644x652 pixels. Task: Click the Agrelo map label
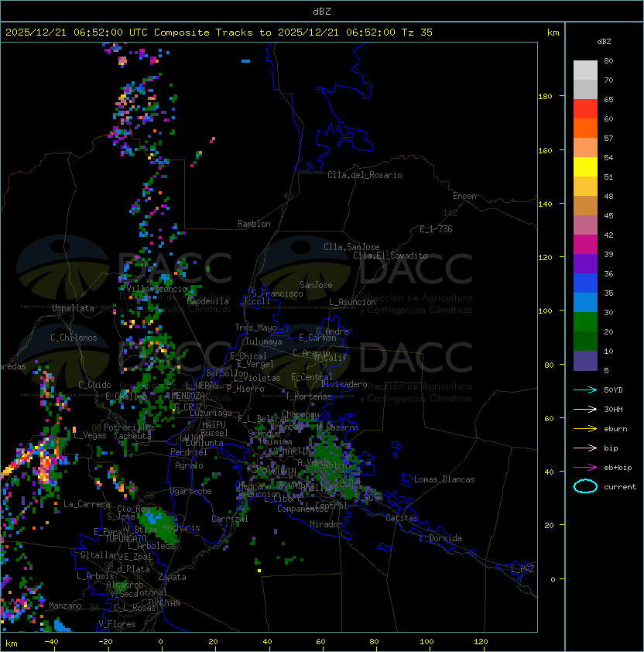point(189,465)
